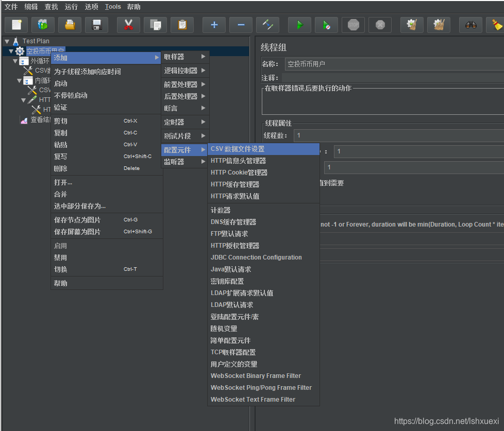Expand the 后置处理器 submenu
This screenshot has height=431, width=504.
click(x=185, y=96)
